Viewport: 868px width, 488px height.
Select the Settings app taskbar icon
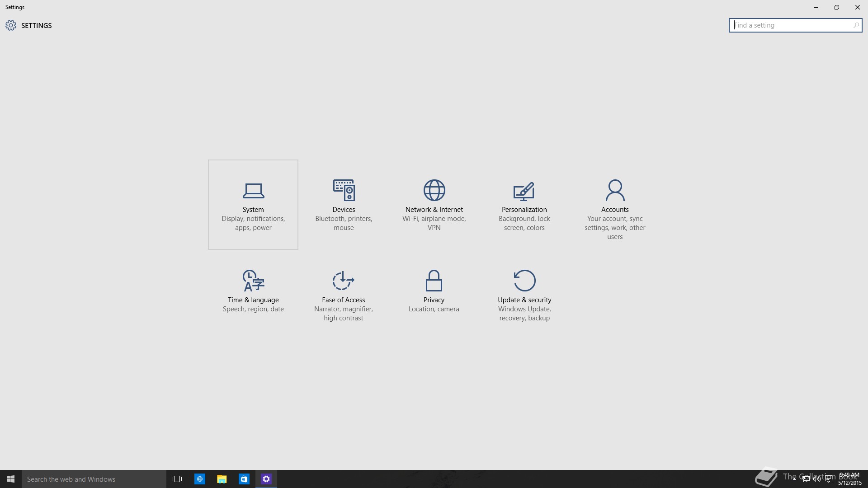(x=266, y=479)
